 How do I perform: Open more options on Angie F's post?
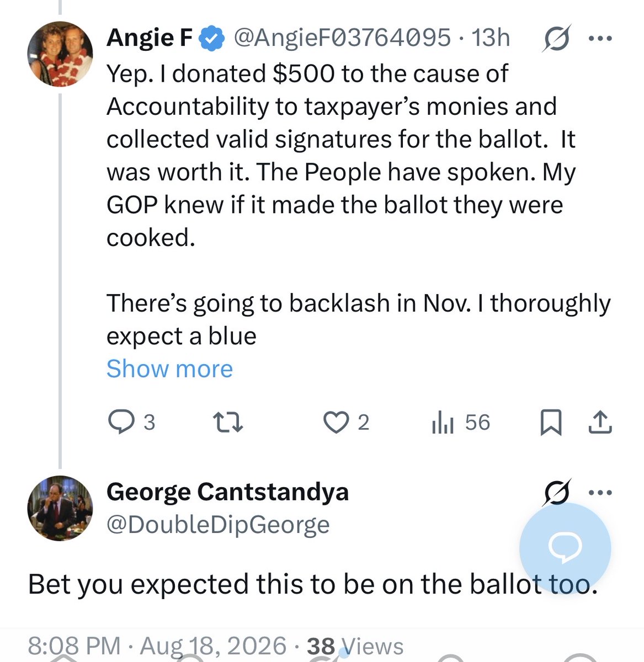(600, 39)
